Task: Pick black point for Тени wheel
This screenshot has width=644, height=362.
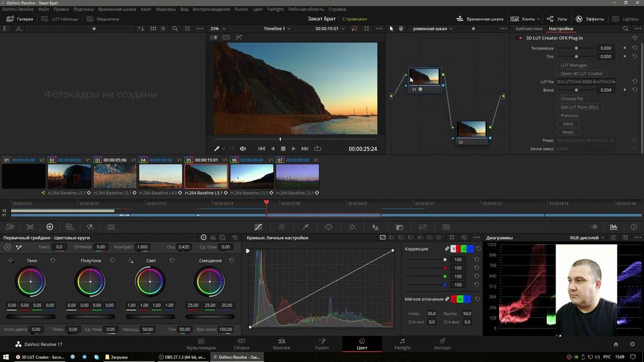Action: pyautogui.click(x=11, y=260)
